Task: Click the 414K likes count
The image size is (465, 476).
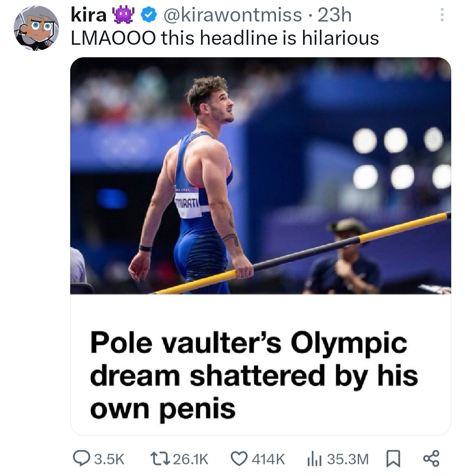Action: point(268,459)
